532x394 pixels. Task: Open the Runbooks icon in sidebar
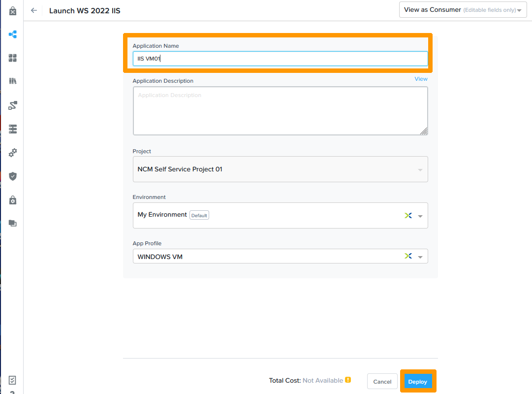tap(13, 105)
